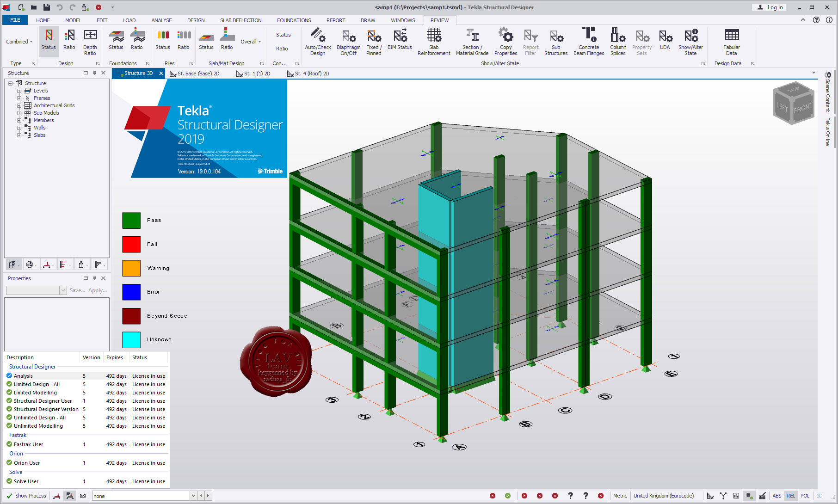The image size is (838, 504).
Task: Run Auto/Check Design tool
Action: (x=318, y=42)
